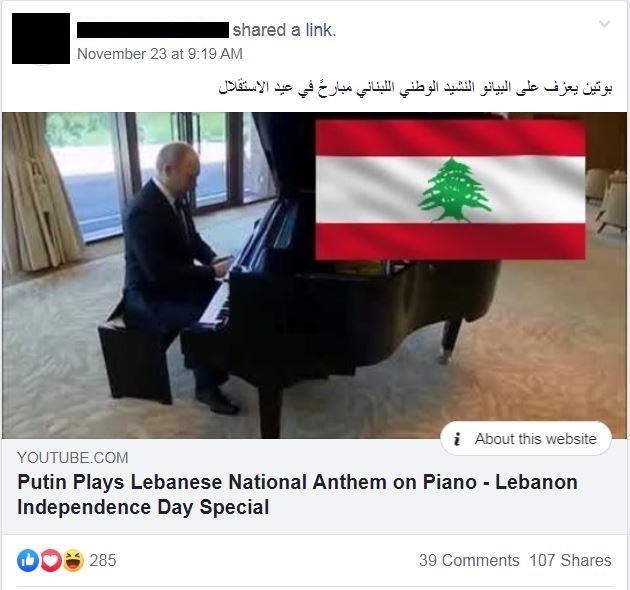This screenshot has width=630, height=590.
Task: Click the Haha laughing reaction icon
Action: tap(73, 560)
